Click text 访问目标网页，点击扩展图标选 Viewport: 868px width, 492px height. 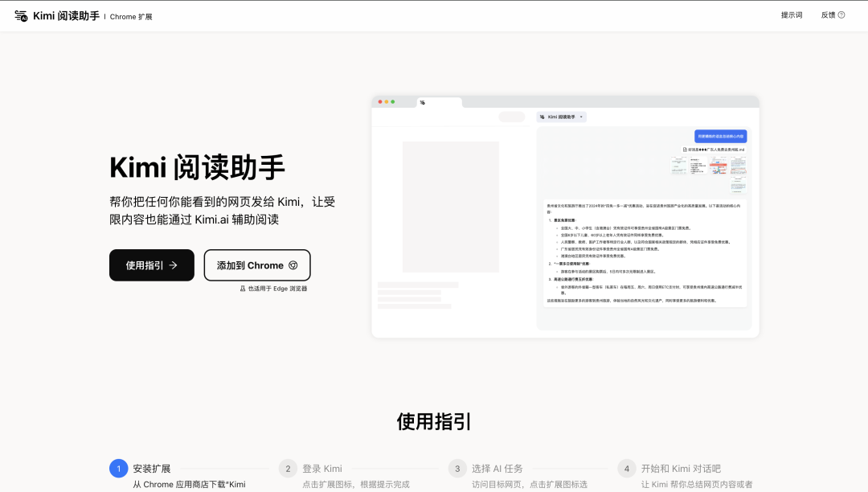530,484
